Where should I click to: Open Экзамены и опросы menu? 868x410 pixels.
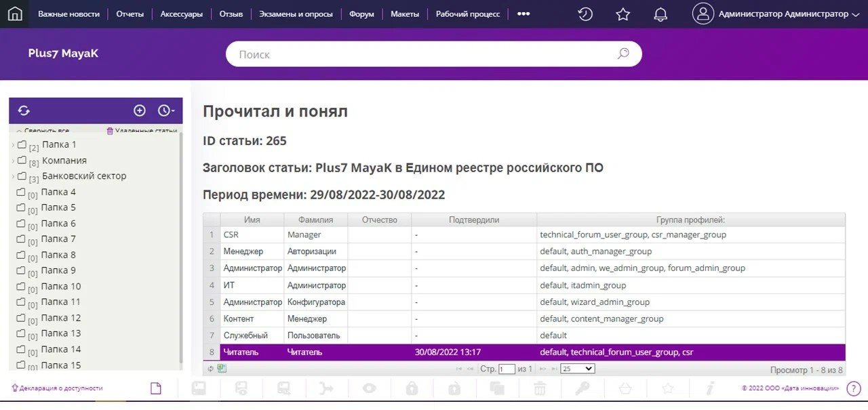click(296, 14)
